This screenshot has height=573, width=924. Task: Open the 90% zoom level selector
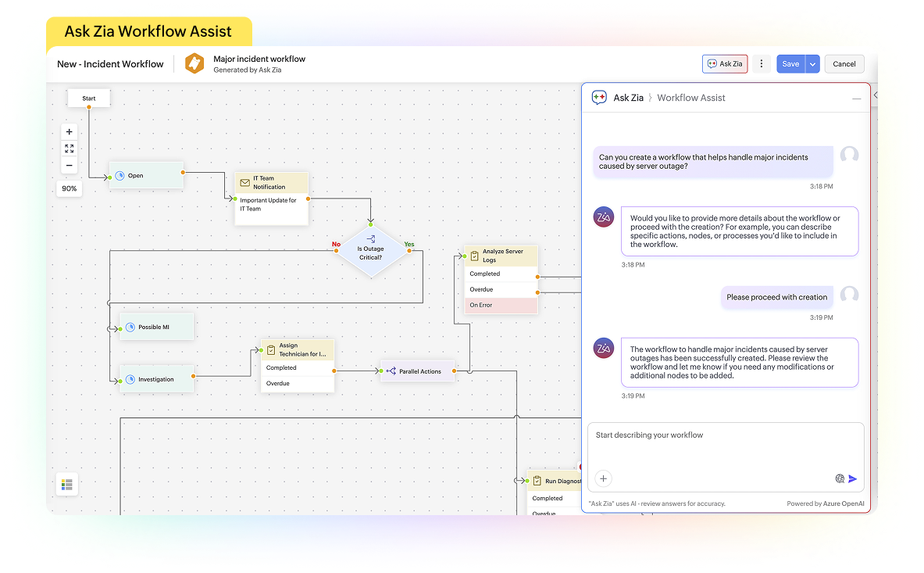click(69, 188)
